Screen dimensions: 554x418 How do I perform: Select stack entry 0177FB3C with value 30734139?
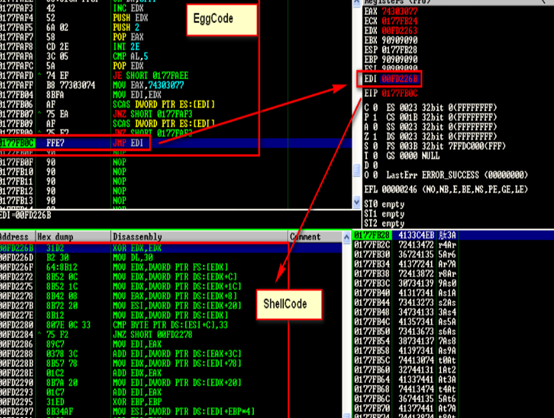click(x=454, y=283)
